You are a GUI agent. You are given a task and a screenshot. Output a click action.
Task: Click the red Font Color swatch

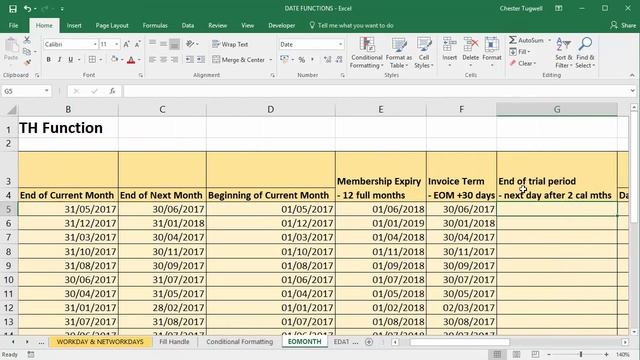pos(131,60)
